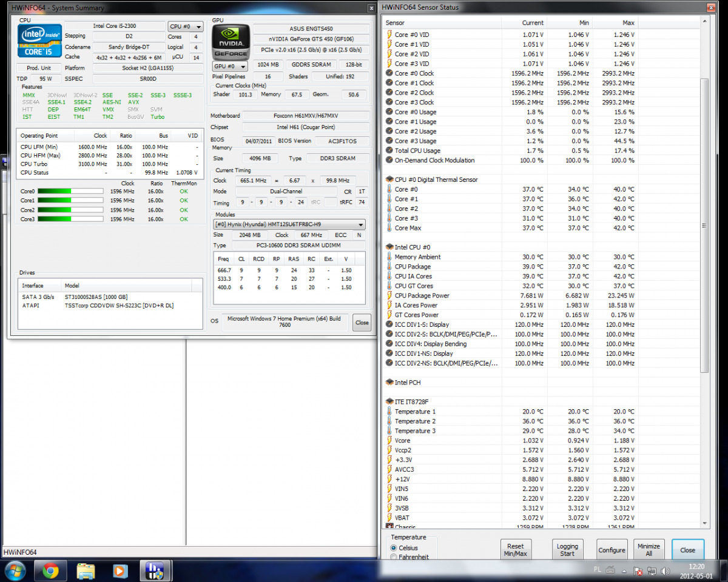Click the TSSTcorp CDDVDW SH-S223C drive row
The height and width of the screenshot is (582, 728).
point(110,306)
